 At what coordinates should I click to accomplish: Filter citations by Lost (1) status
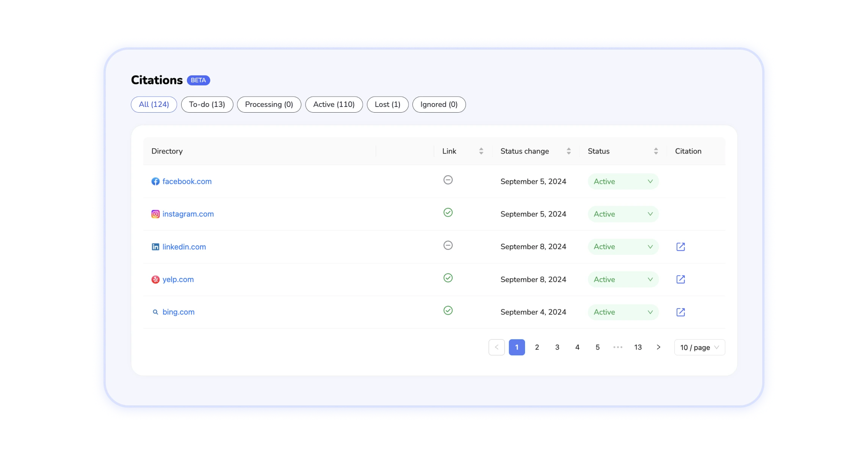pos(387,105)
